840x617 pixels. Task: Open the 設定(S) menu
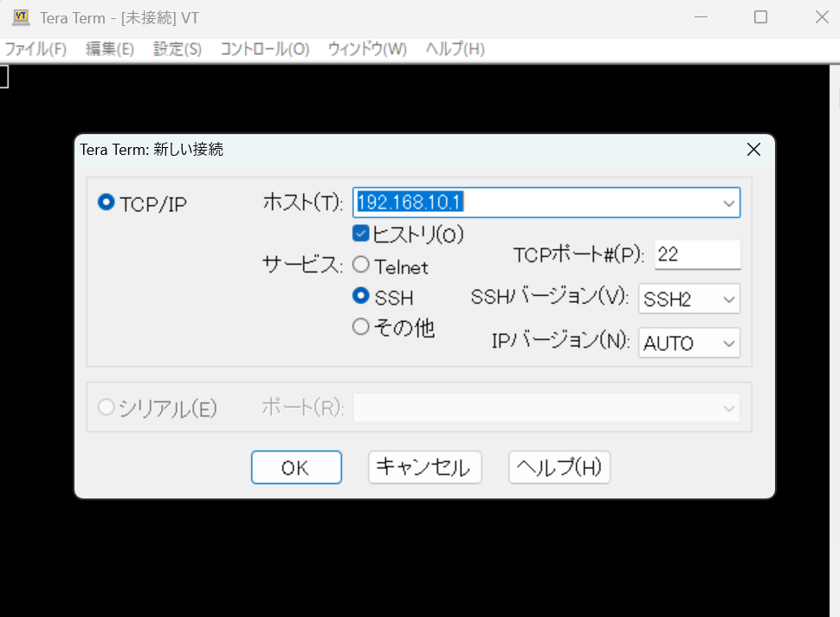[x=178, y=49]
